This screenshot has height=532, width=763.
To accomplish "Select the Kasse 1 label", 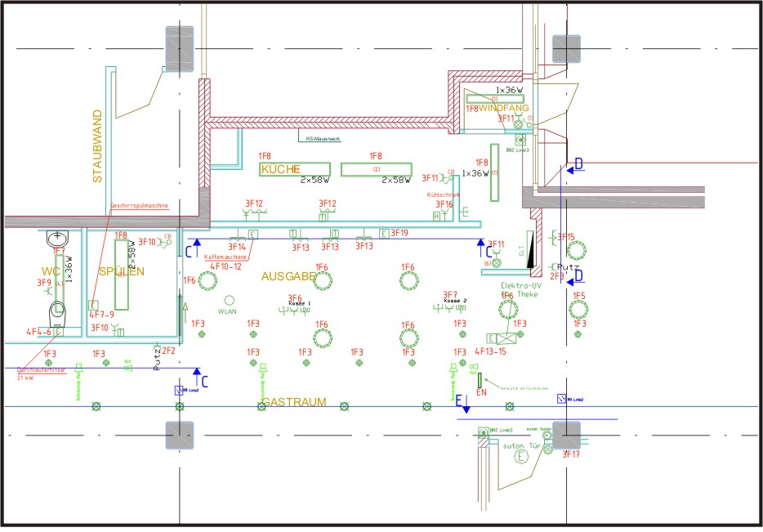I will tap(300, 303).
